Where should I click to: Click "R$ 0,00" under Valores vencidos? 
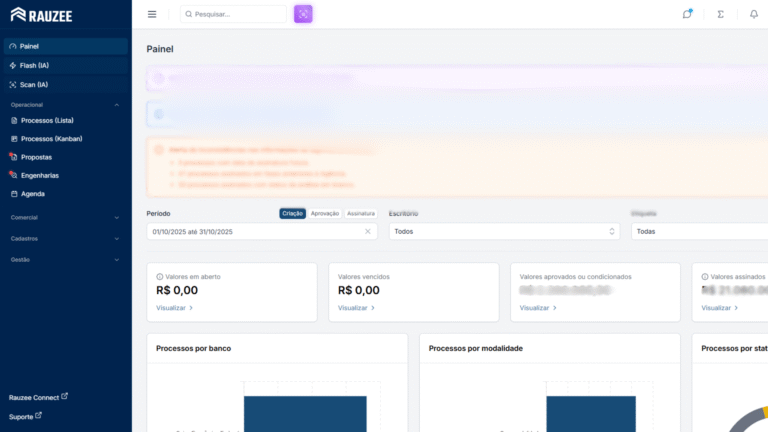click(x=359, y=290)
